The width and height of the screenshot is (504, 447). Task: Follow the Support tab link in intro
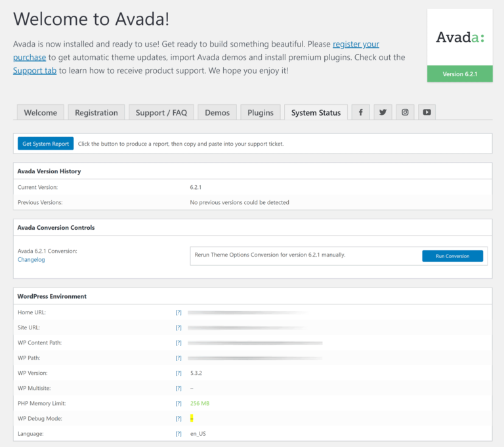tap(35, 70)
